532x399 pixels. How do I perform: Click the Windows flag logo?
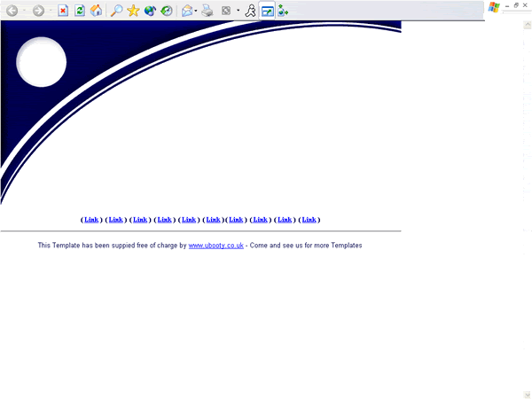pos(494,6)
